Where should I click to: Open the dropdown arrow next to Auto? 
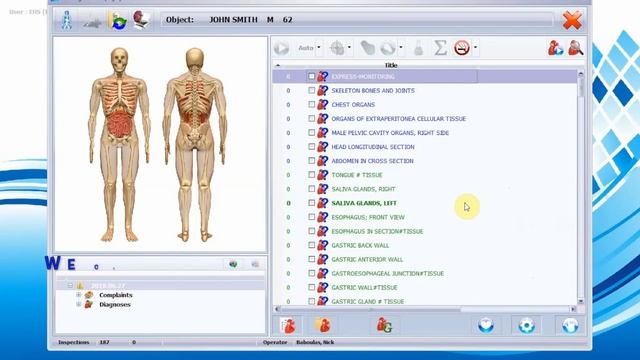point(319,48)
